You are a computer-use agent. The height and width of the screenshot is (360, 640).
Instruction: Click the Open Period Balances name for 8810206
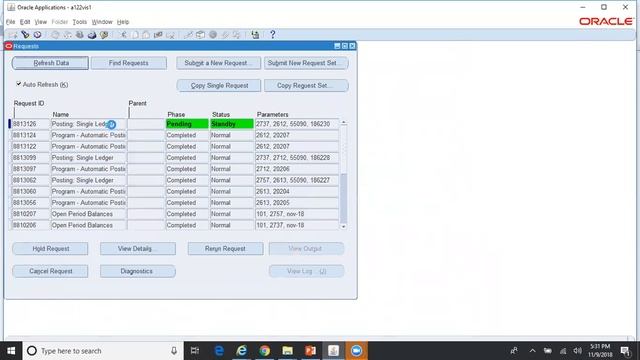(89, 225)
